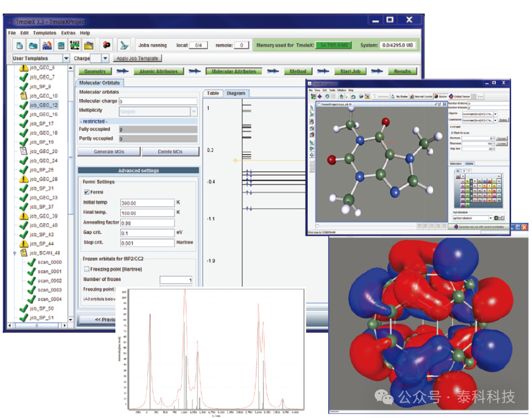Click the new project document icon

pyautogui.click(x=20, y=45)
